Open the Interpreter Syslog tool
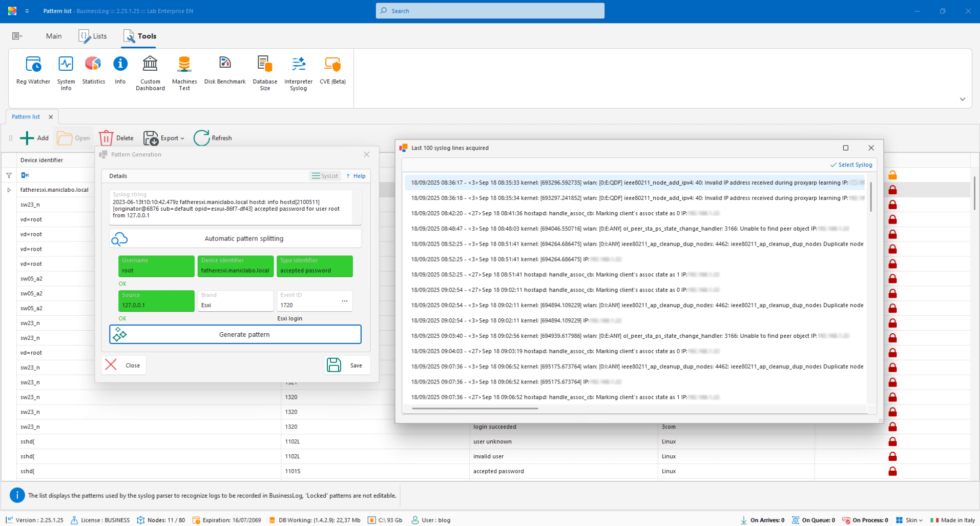The width and height of the screenshot is (980, 526). 298,73
